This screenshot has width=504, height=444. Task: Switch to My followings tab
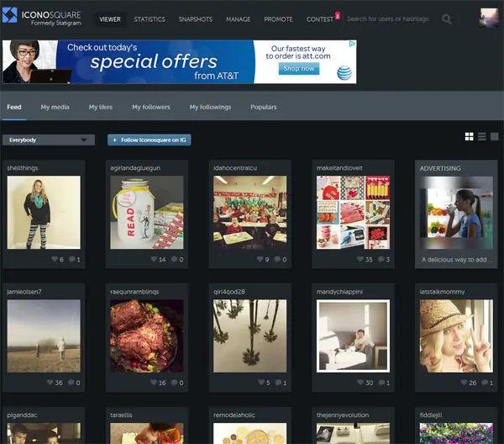210,107
